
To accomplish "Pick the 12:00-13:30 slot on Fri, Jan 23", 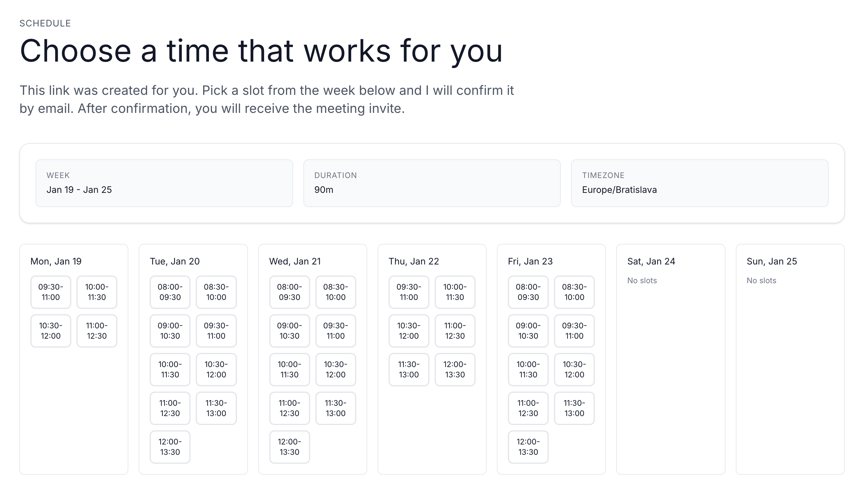I will (528, 447).
